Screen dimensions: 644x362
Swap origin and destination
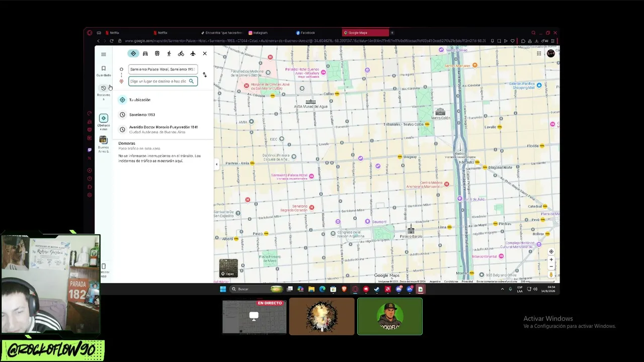[205, 75]
